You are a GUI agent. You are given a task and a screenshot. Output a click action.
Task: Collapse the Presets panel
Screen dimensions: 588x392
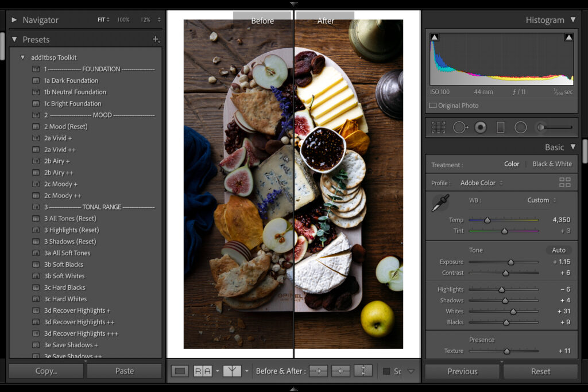pyautogui.click(x=14, y=39)
